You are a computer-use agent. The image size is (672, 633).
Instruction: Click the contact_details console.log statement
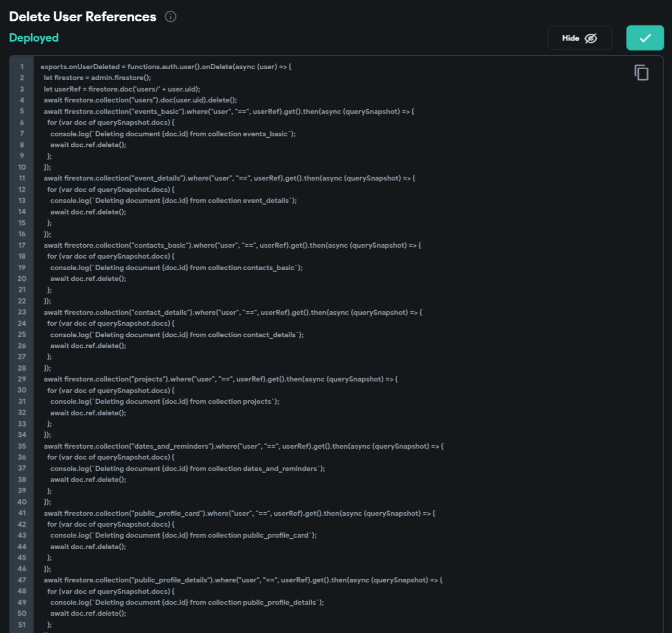point(177,335)
